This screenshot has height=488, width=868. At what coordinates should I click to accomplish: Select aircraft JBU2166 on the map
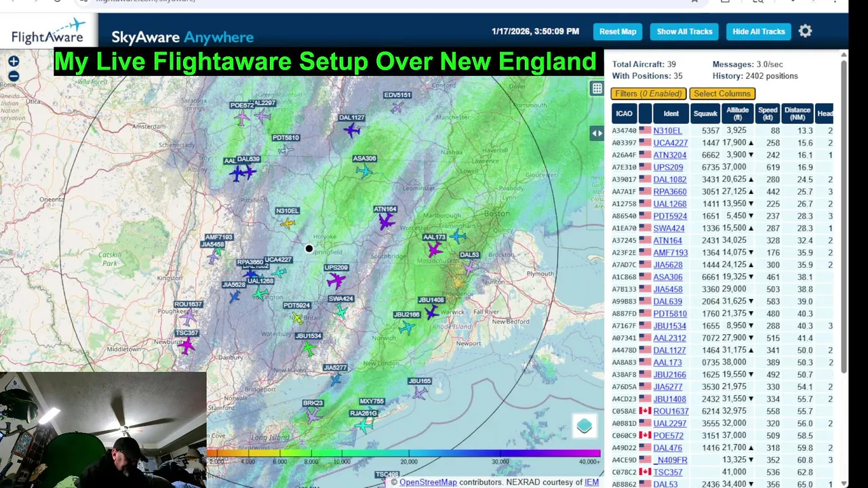click(x=406, y=328)
